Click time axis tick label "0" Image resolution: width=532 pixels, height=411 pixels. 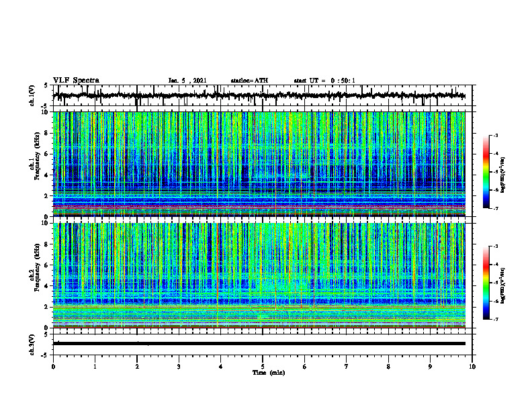(53, 367)
